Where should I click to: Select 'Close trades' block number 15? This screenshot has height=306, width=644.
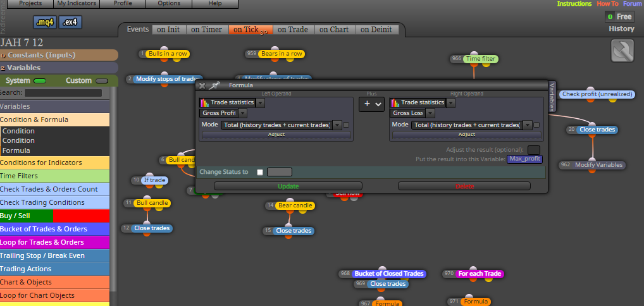[x=294, y=231]
